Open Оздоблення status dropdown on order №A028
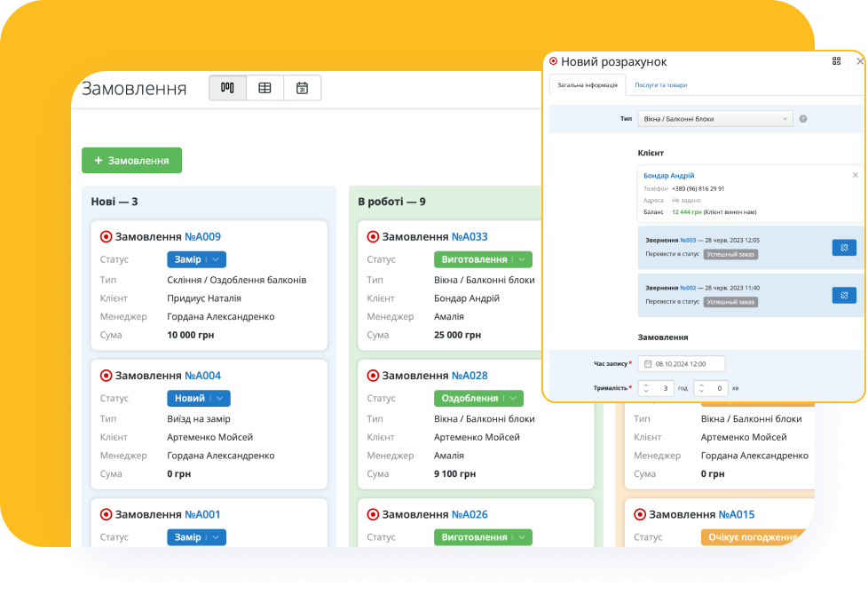 pos(515,399)
